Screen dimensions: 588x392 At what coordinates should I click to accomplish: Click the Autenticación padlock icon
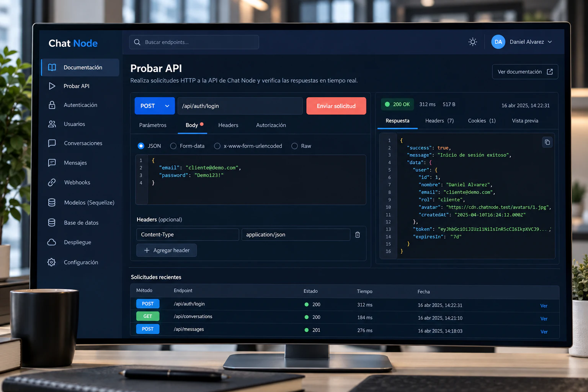(x=52, y=105)
